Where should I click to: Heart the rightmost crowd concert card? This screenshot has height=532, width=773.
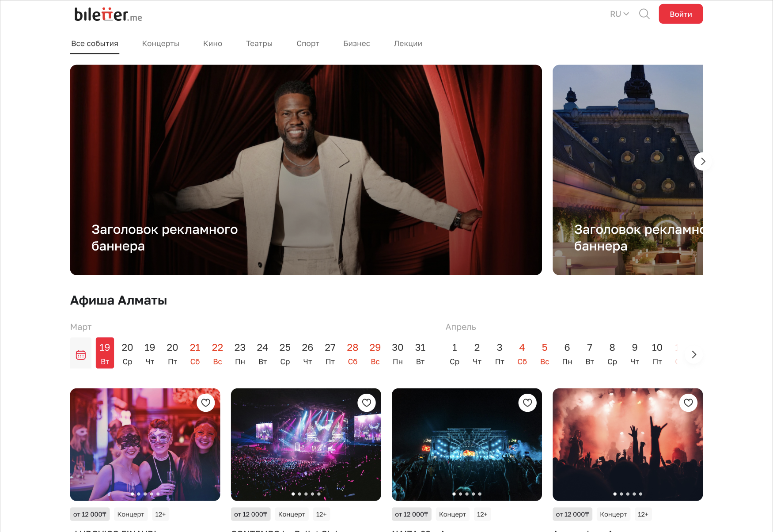click(x=688, y=402)
